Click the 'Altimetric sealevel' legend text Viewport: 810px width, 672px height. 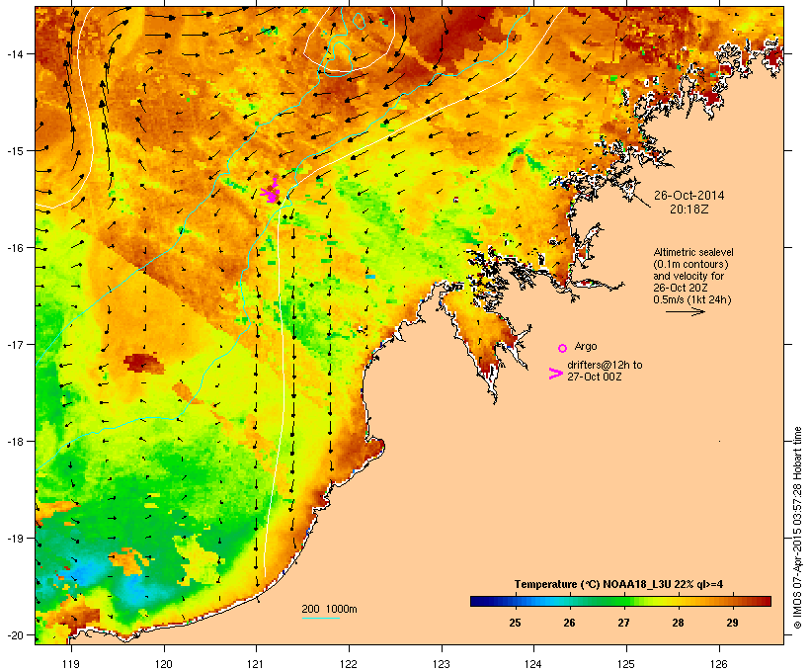[693, 252]
